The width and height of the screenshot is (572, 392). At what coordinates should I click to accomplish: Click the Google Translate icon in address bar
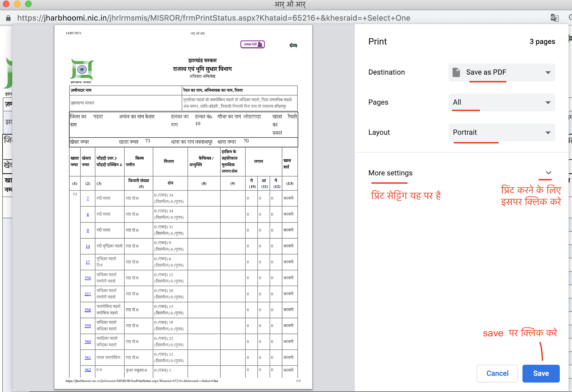554,18
